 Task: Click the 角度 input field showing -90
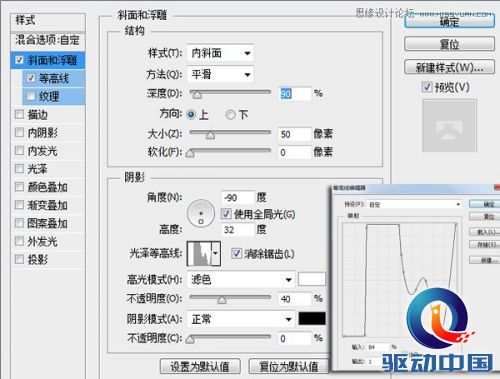click(238, 198)
